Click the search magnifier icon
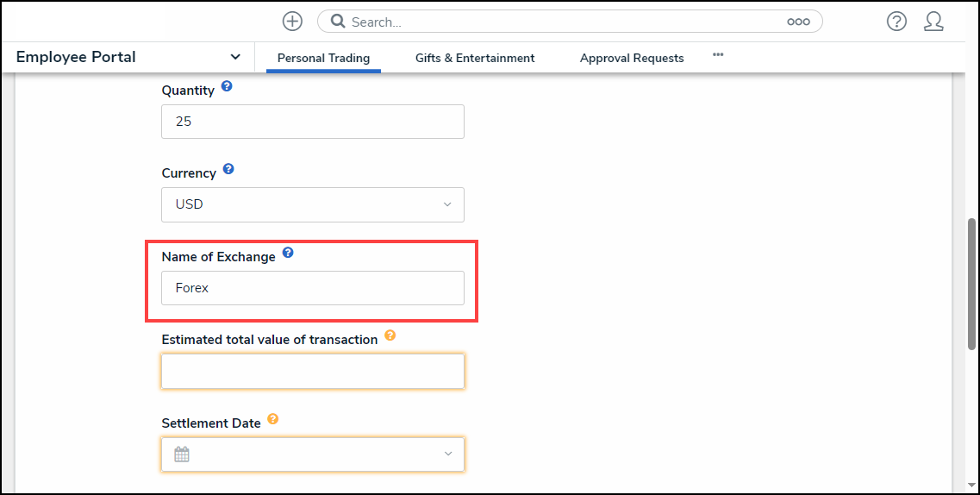Viewport: 980px width, 495px height. click(338, 22)
